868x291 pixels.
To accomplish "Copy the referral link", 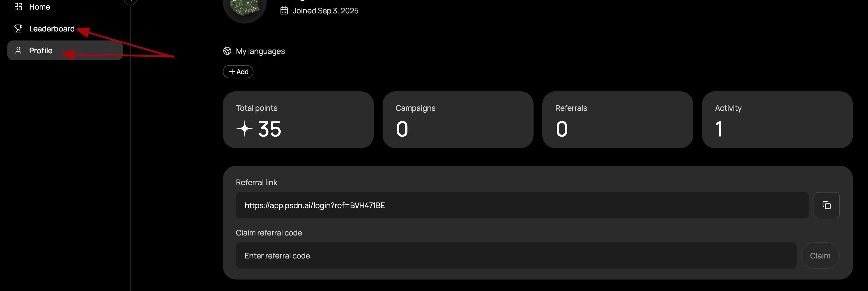I will pos(826,205).
